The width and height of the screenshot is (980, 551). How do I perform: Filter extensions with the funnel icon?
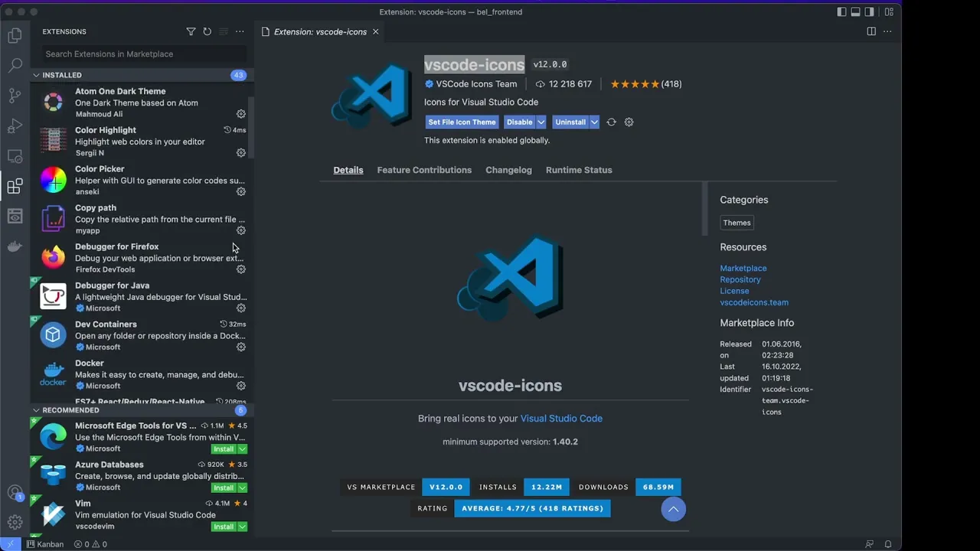[191, 31]
